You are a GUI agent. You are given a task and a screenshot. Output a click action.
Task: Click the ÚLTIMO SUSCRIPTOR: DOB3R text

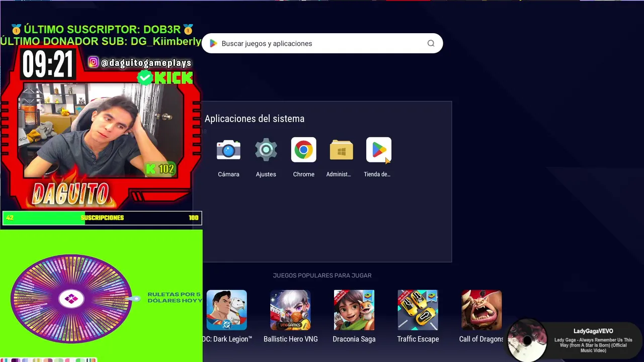point(102,29)
